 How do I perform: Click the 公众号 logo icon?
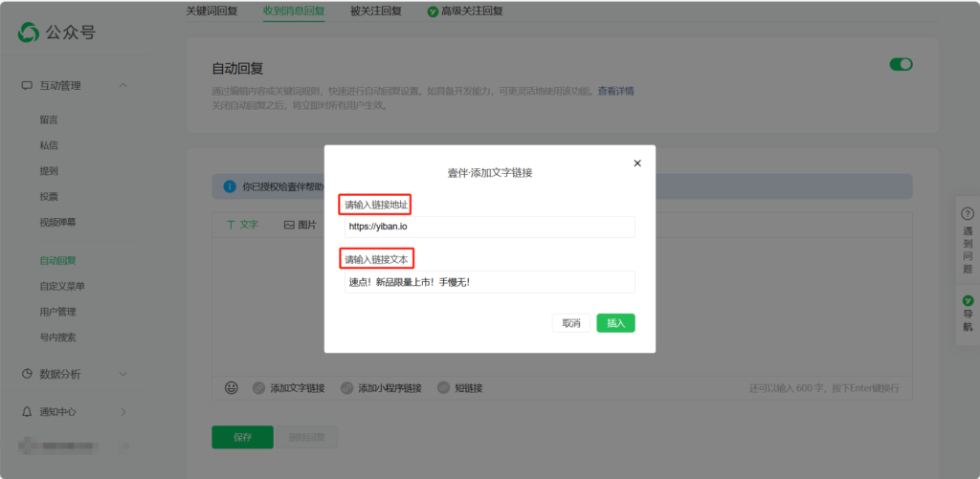pyautogui.click(x=29, y=33)
